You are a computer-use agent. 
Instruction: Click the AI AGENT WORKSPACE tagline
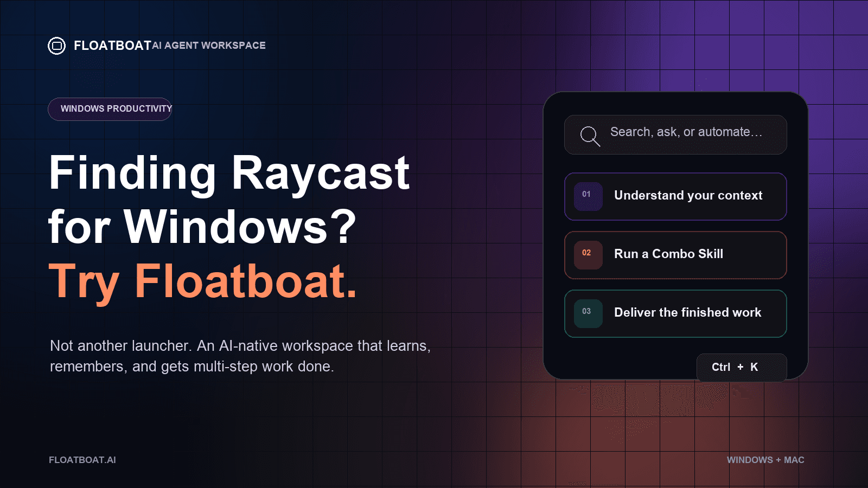click(209, 46)
